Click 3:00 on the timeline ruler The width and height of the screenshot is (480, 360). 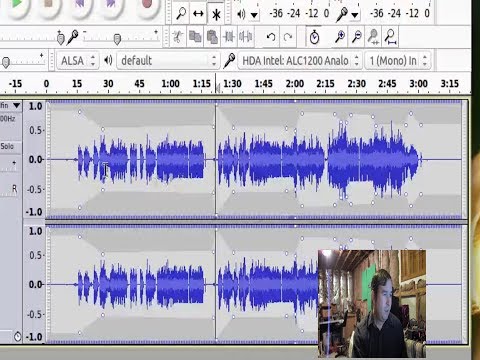[419, 83]
